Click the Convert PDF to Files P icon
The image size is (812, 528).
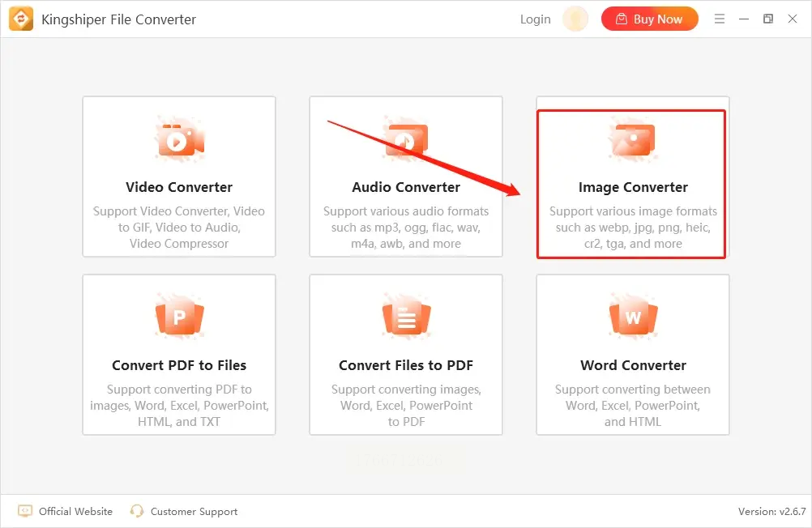click(x=180, y=317)
